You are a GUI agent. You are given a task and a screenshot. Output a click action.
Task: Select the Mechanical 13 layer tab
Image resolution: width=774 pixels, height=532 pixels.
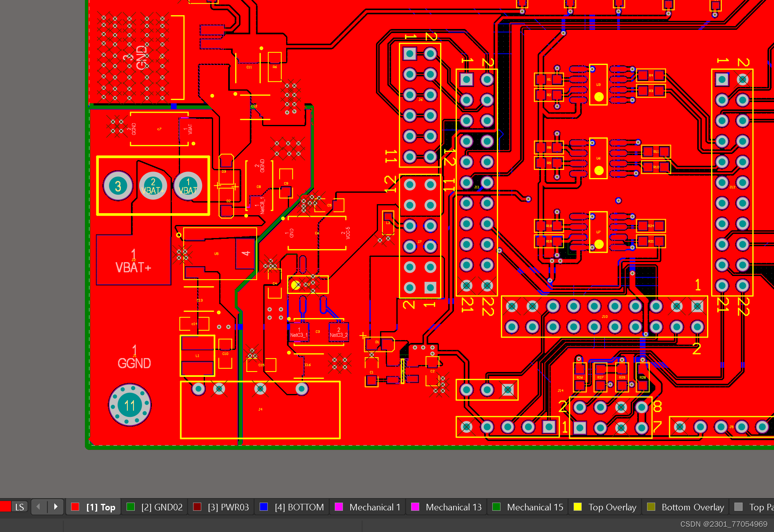click(446, 507)
